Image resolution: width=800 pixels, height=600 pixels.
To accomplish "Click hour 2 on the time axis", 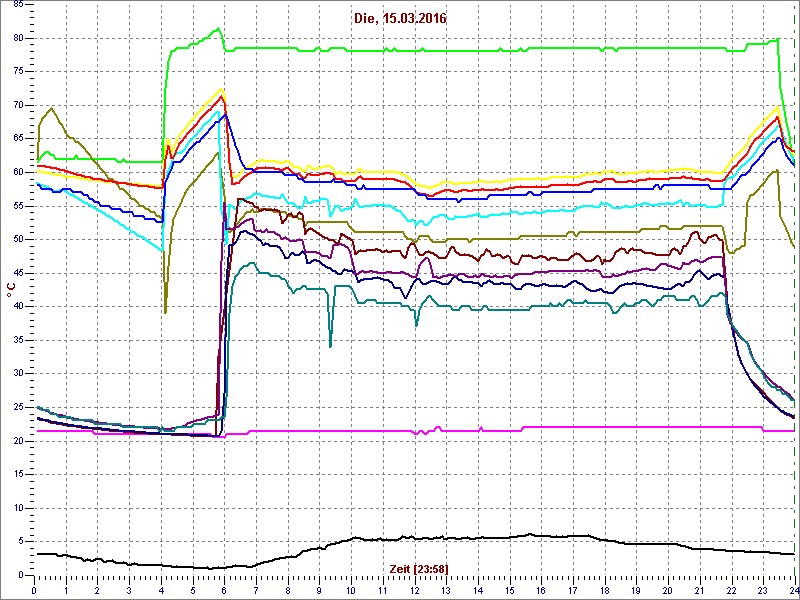I will pos(97,589).
